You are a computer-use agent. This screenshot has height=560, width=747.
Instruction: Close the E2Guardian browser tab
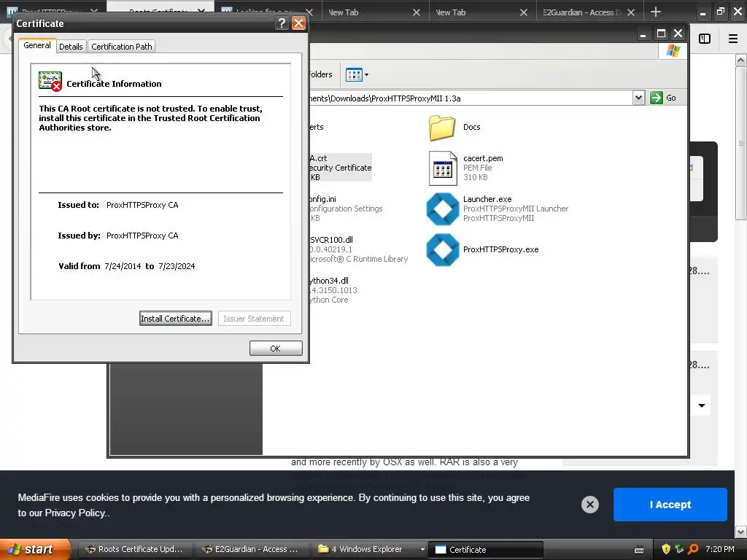point(631,12)
